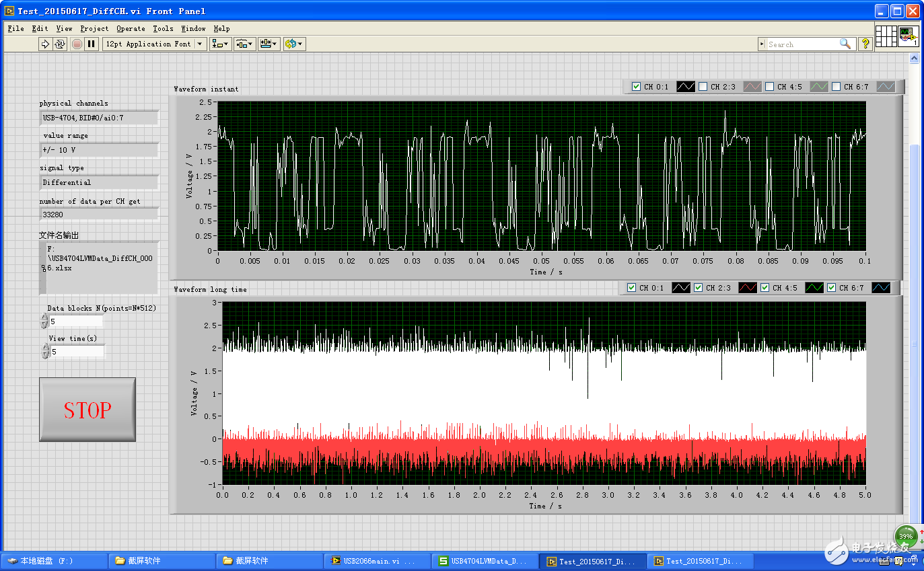Click the data per CH value 33280
The width and height of the screenshot is (924, 571).
click(99, 215)
